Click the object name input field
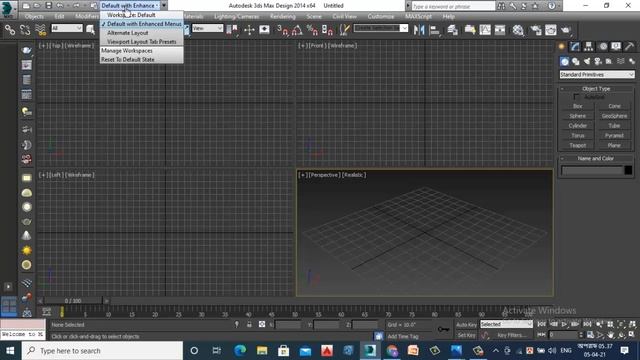This screenshot has width=640, height=360. (592, 170)
